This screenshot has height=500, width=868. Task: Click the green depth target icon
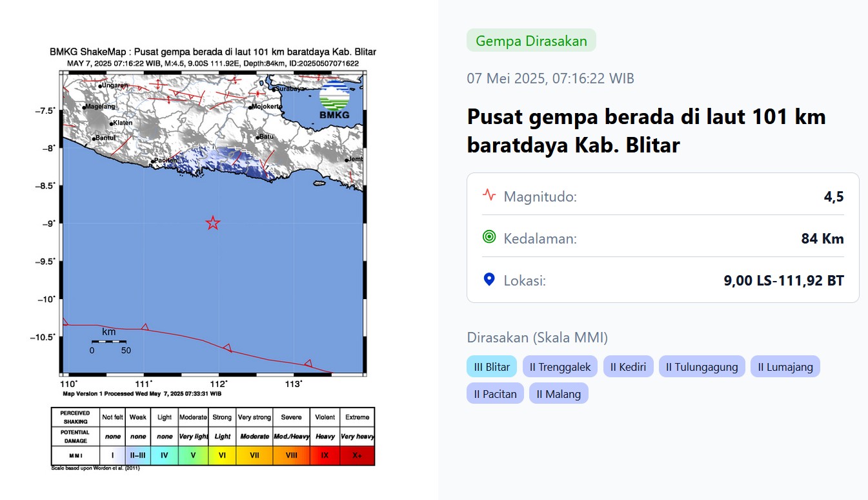(x=489, y=237)
